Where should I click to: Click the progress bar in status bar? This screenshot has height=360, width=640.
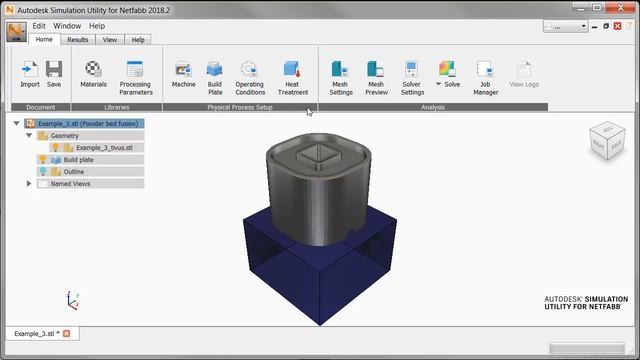coord(587,348)
